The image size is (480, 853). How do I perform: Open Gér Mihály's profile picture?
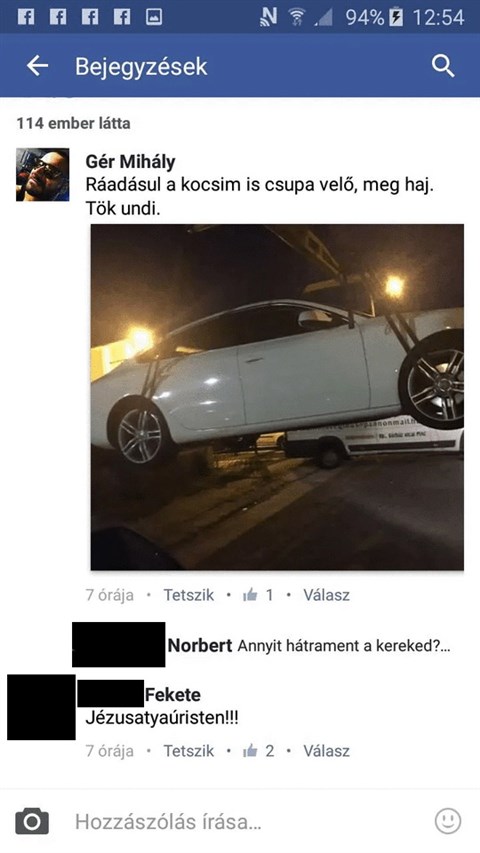(42, 175)
